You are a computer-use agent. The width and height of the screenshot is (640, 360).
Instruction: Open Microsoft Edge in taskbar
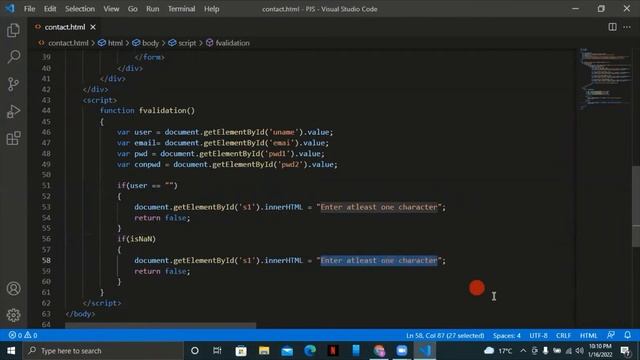pyautogui.click(x=310, y=350)
